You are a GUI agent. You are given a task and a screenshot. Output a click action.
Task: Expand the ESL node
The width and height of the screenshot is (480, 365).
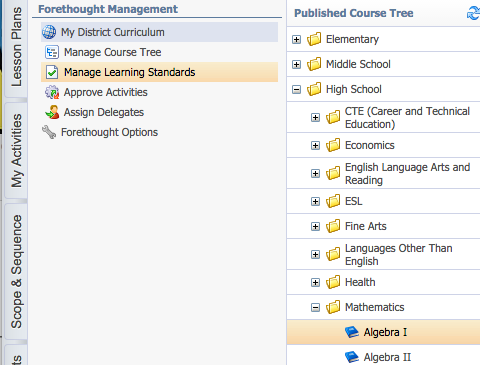coord(315,201)
